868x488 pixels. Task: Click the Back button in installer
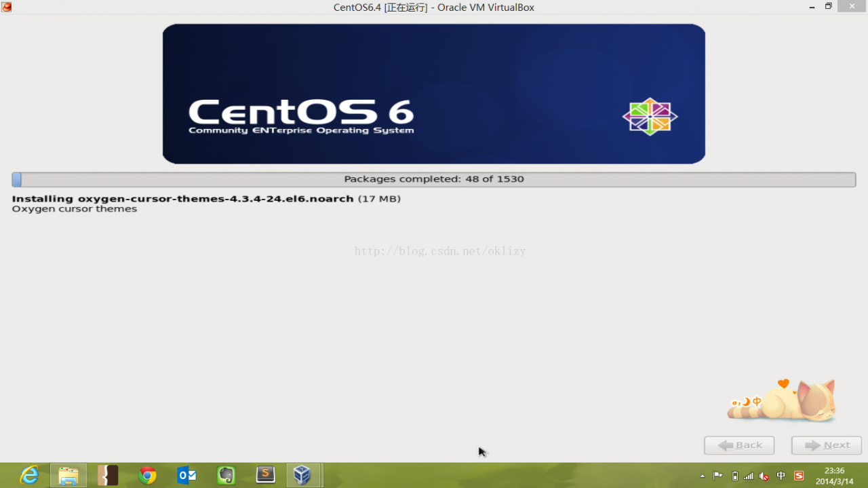(x=739, y=445)
